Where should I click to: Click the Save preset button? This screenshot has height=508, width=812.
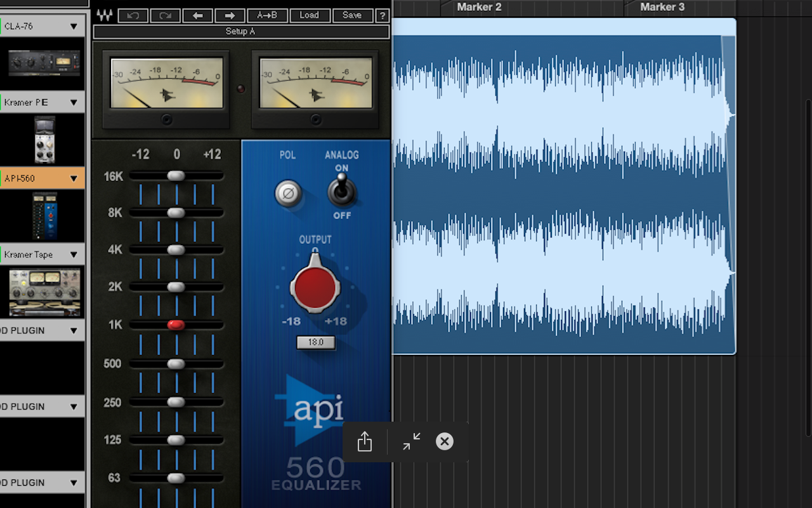tap(352, 15)
